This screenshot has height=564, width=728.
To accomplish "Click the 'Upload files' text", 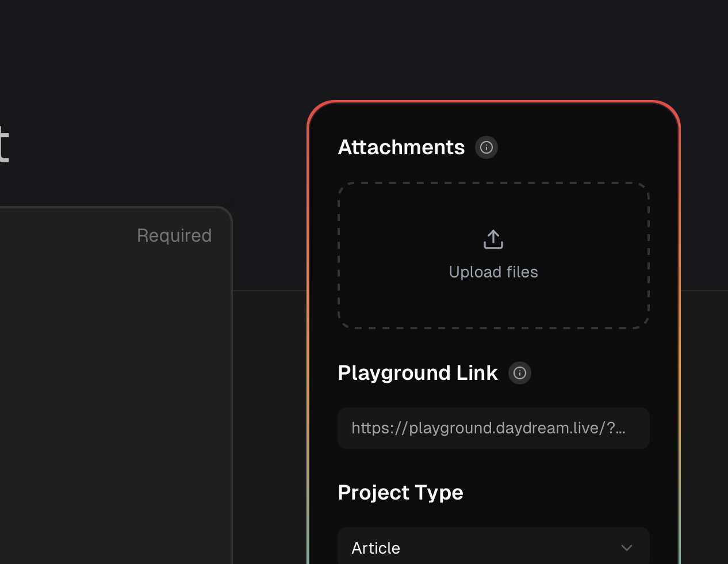I will coord(493,272).
